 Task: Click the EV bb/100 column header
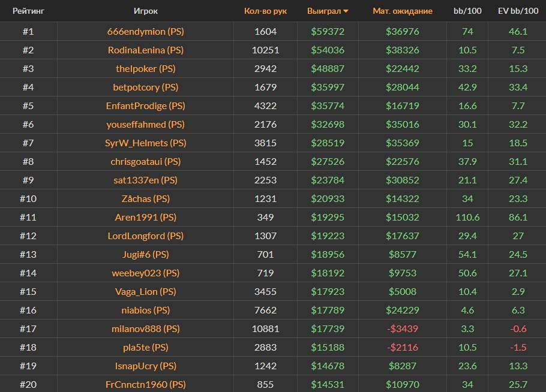click(517, 11)
